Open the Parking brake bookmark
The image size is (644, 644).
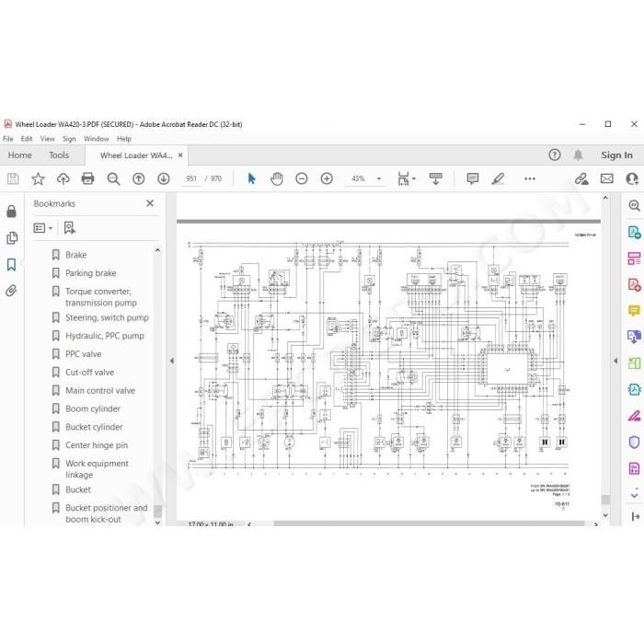pos(91,273)
